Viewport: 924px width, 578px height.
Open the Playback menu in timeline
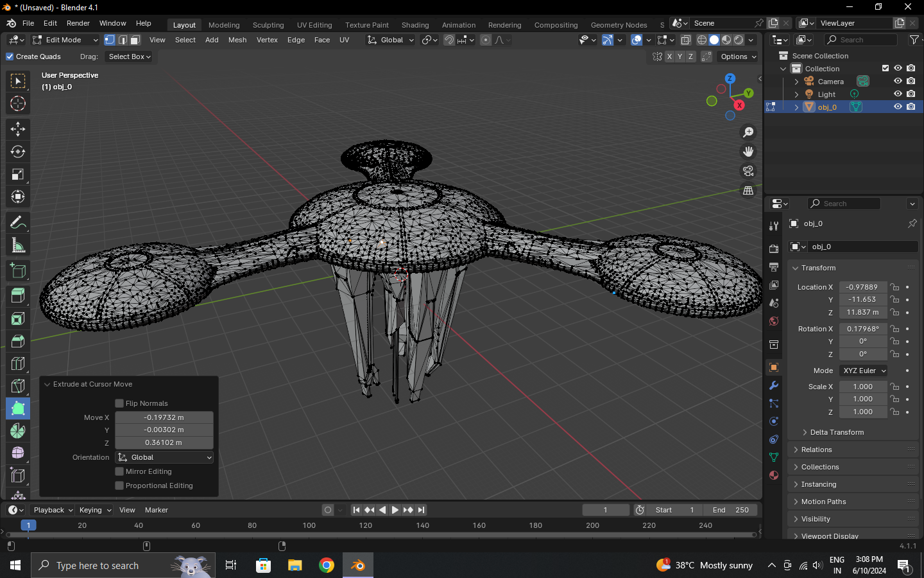pyautogui.click(x=53, y=510)
